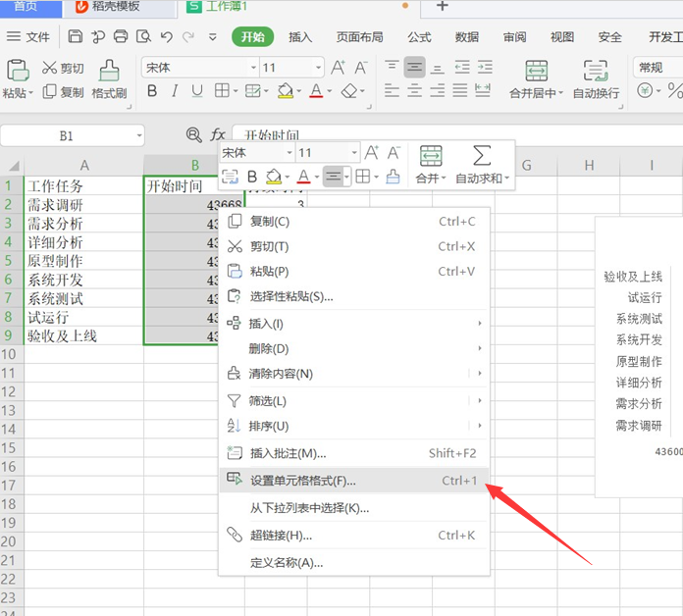Viewport: 683px width, 616px height.
Task: Open the number format dropdown 常规
Action: [x=657, y=68]
